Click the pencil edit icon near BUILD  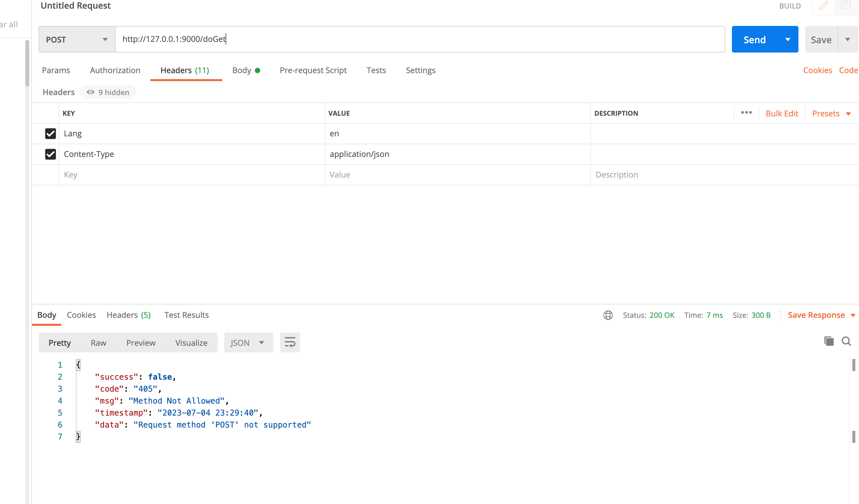pos(823,6)
